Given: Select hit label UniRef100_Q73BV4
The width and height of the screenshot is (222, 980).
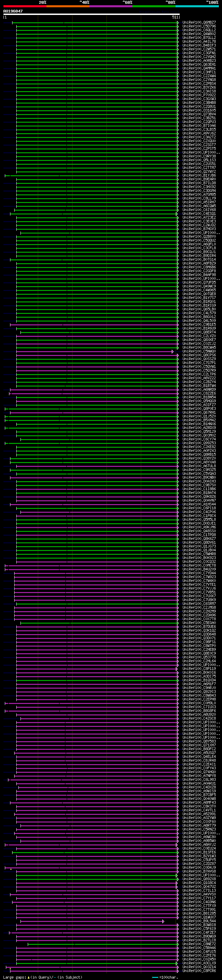Looking at the screenshot, I should [199, 114].
